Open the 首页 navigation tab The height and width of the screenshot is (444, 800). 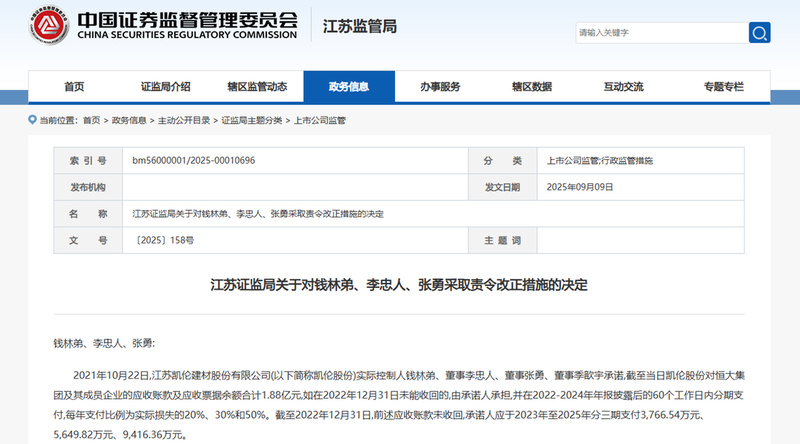pos(74,87)
